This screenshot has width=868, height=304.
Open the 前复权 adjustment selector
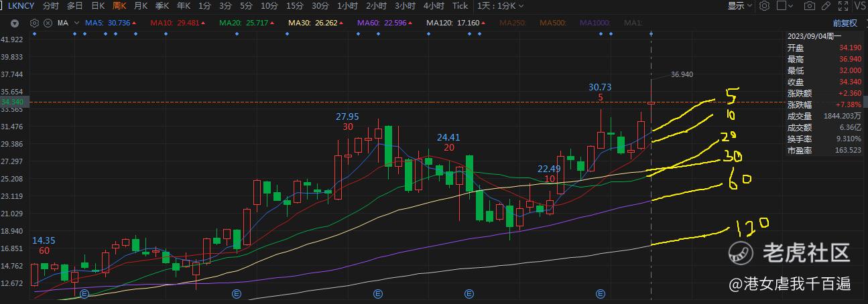(845, 23)
